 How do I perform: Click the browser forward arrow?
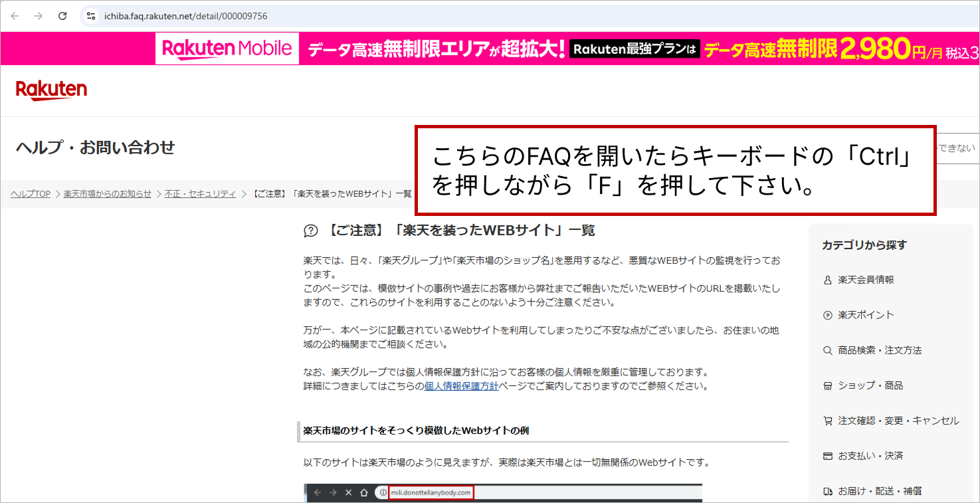pos(39,16)
